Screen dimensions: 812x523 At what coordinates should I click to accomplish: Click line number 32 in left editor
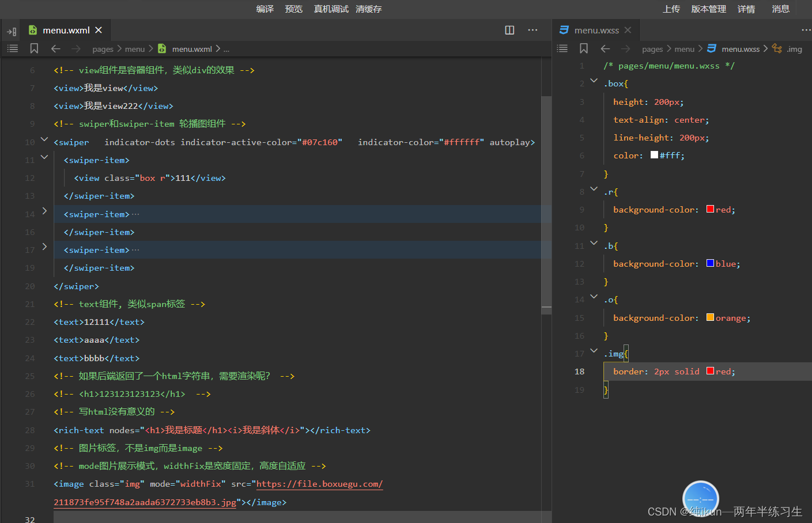[x=30, y=519]
